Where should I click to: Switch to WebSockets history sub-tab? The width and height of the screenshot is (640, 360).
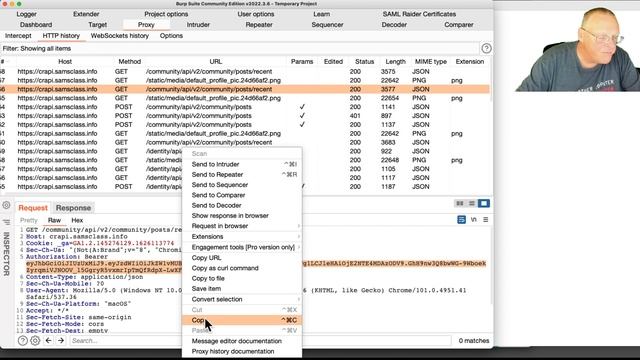[120, 36]
